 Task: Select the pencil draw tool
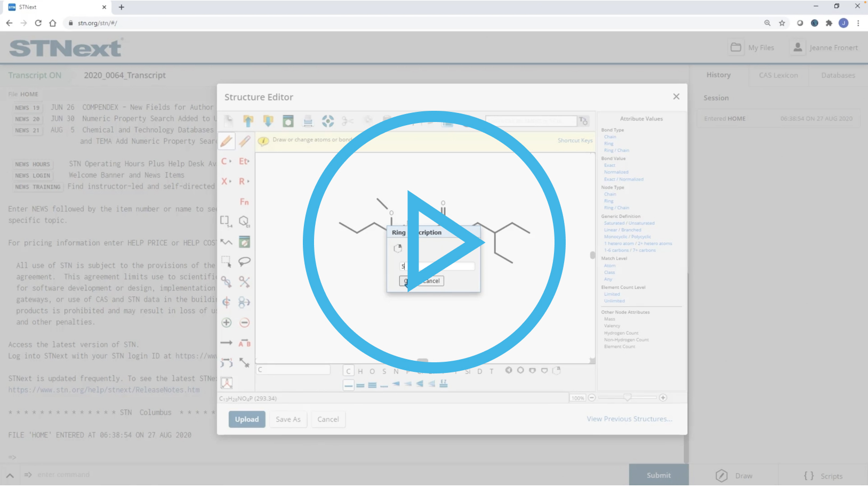coord(227,141)
